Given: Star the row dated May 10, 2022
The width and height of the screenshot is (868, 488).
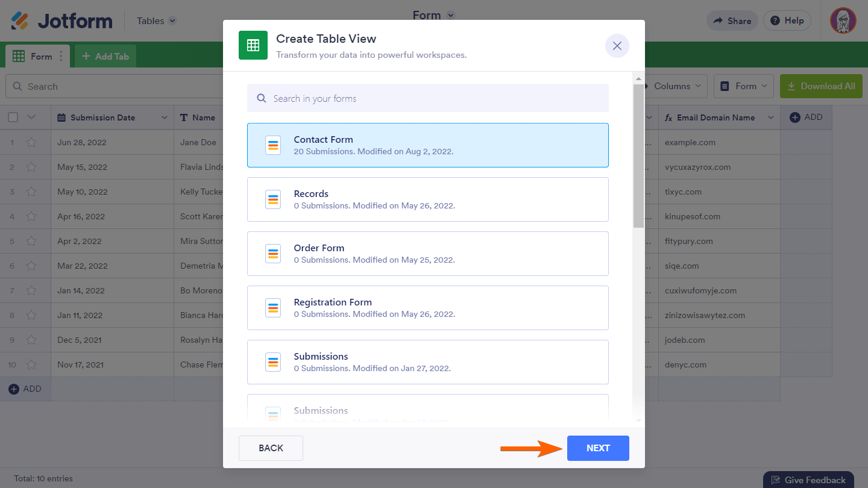Looking at the screenshot, I should pyautogui.click(x=31, y=192).
